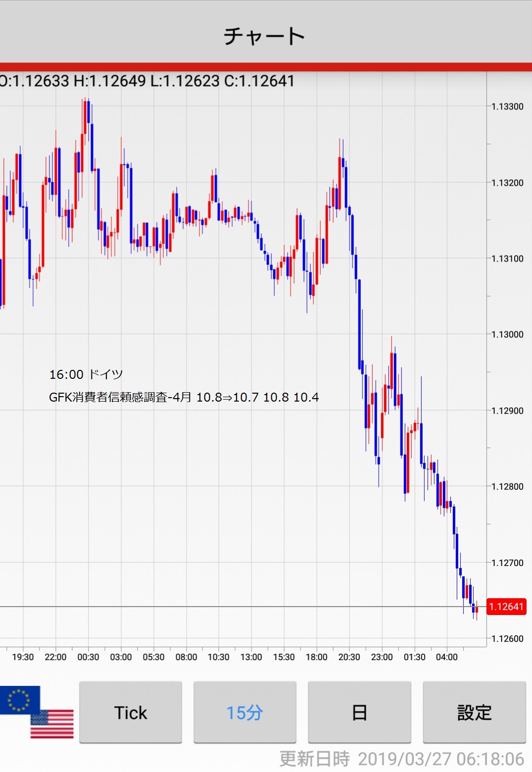
Task: Tap the US flag currency icon
Action: [52, 723]
